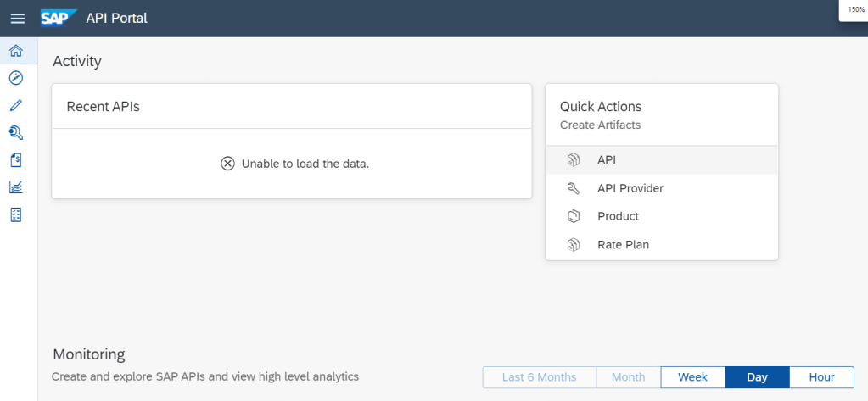
Task: Open the Test magnifier icon in sidebar
Action: coord(15,132)
